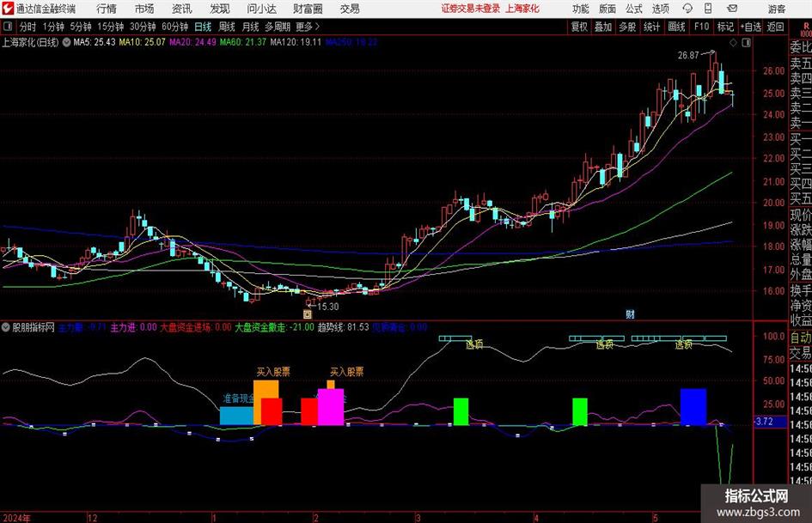
Task: Click the 财 financial marker on the chart
Action: [x=630, y=313]
